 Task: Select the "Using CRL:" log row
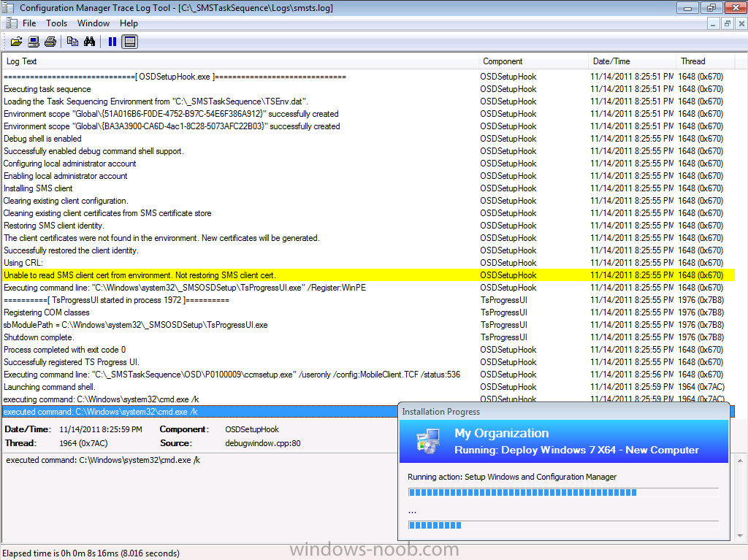pyautogui.click(x=369, y=263)
